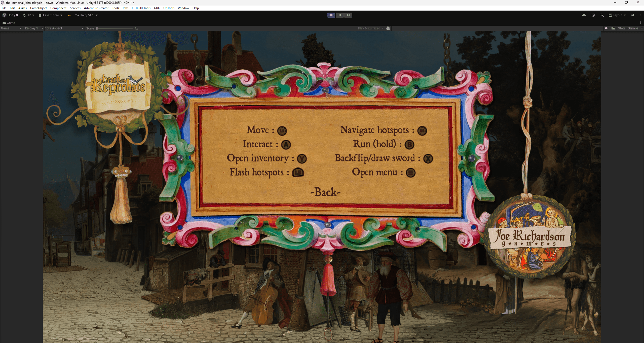Click the bug icon next to Play Maximized
This screenshot has width=644, height=343.
click(388, 28)
